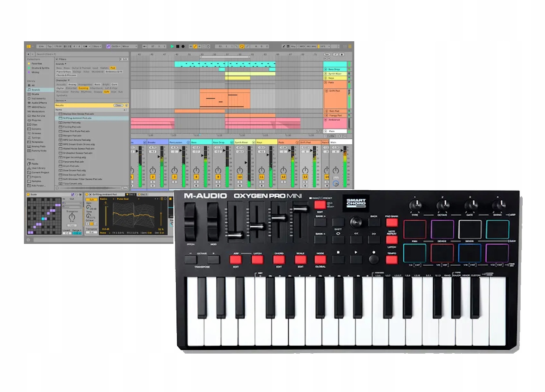Expand the Genres filter section
Image resolution: width=545 pixels, height=392 pixels.
pyautogui.click(x=60, y=101)
